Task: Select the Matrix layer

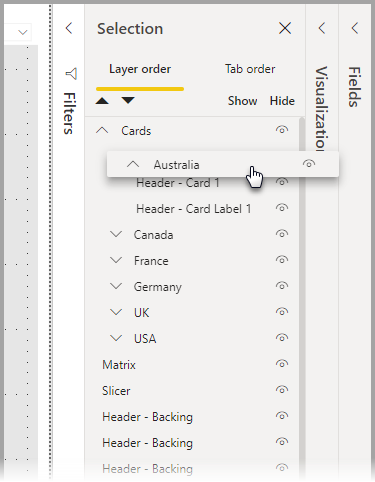Action: 119,365
